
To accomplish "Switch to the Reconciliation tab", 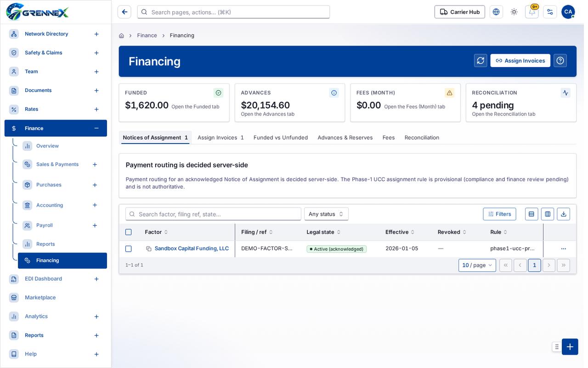I will [x=422, y=138].
